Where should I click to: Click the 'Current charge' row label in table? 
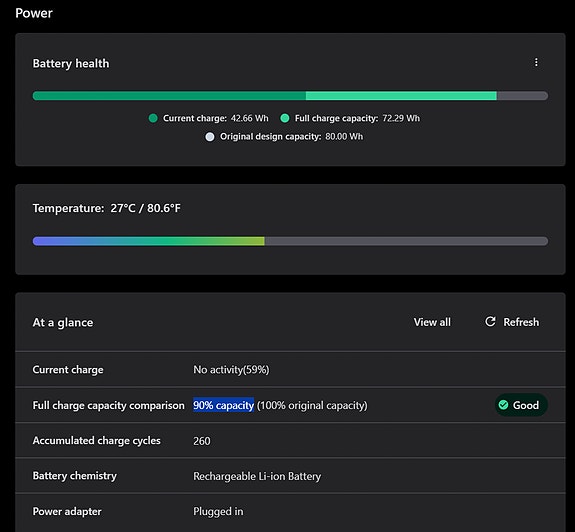[x=68, y=370]
